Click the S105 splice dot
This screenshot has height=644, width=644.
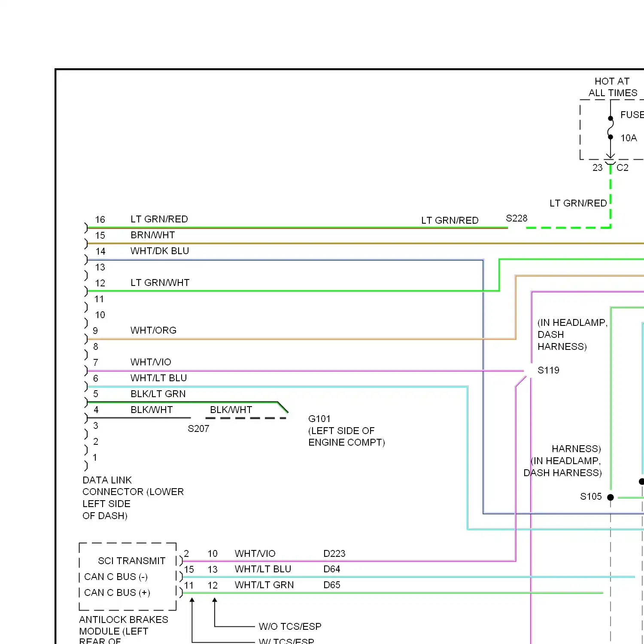tap(611, 497)
